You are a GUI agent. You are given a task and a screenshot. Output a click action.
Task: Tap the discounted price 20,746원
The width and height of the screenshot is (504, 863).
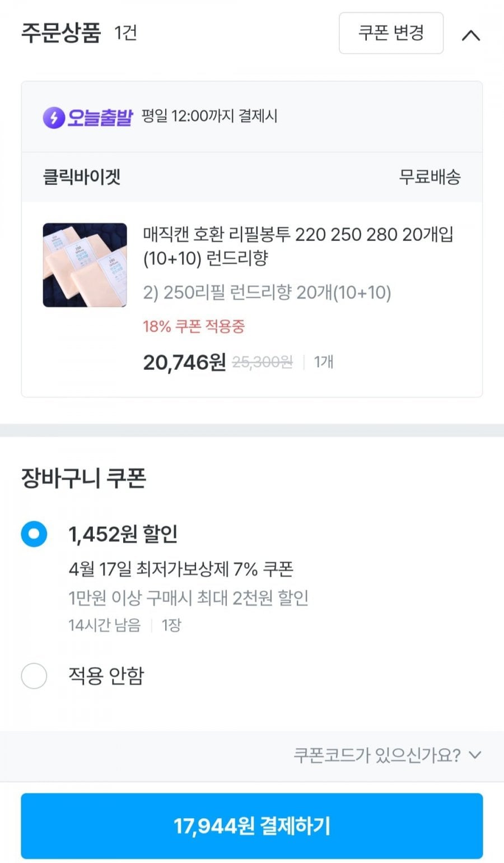pyautogui.click(x=184, y=363)
